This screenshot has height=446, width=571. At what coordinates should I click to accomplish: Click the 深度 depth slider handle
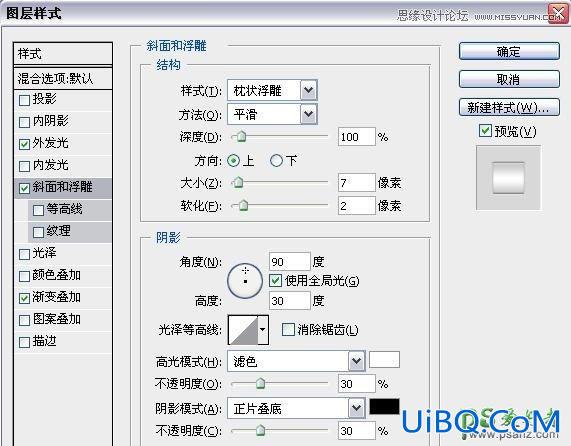241,137
